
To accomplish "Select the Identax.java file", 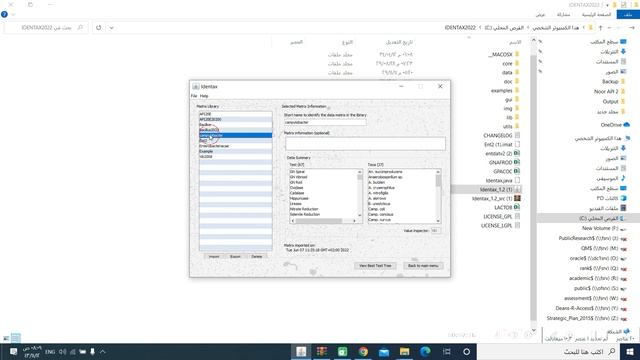I will [502, 180].
